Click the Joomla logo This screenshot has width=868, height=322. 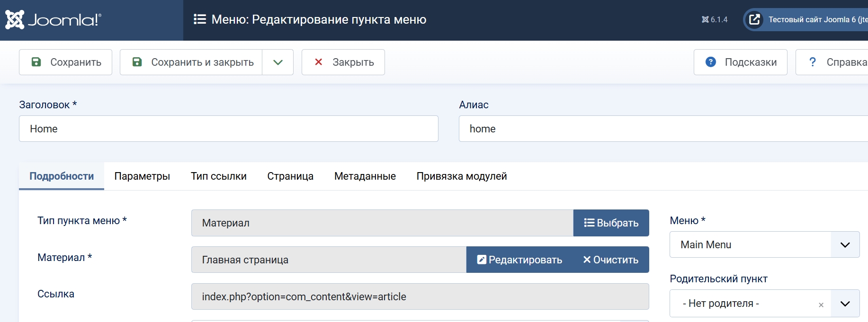tap(53, 20)
